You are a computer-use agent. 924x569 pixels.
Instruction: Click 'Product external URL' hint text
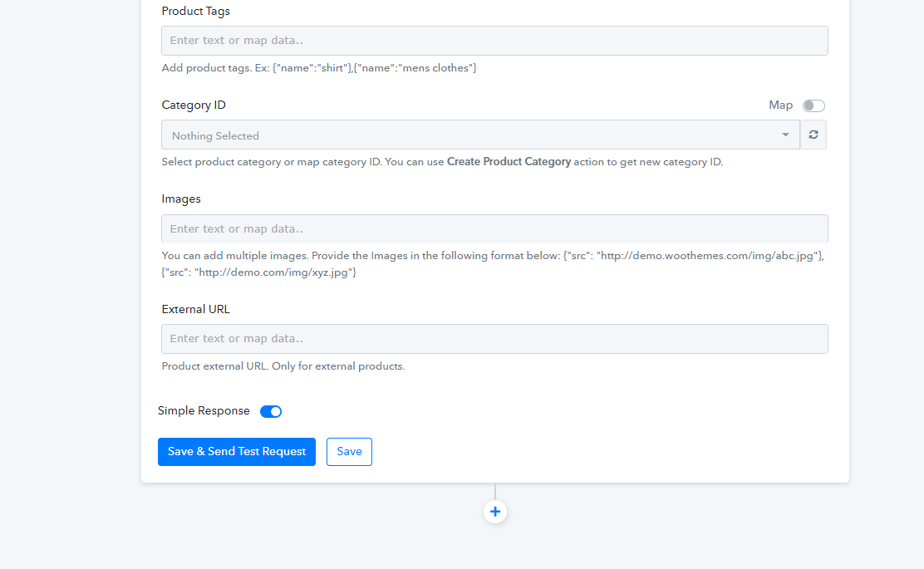click(x=283, y=365)
